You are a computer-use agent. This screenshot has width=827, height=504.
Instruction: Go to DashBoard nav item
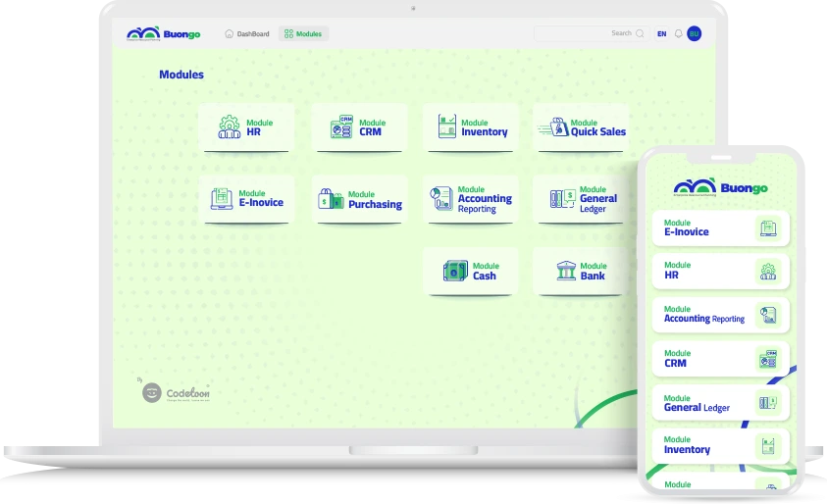247,33
